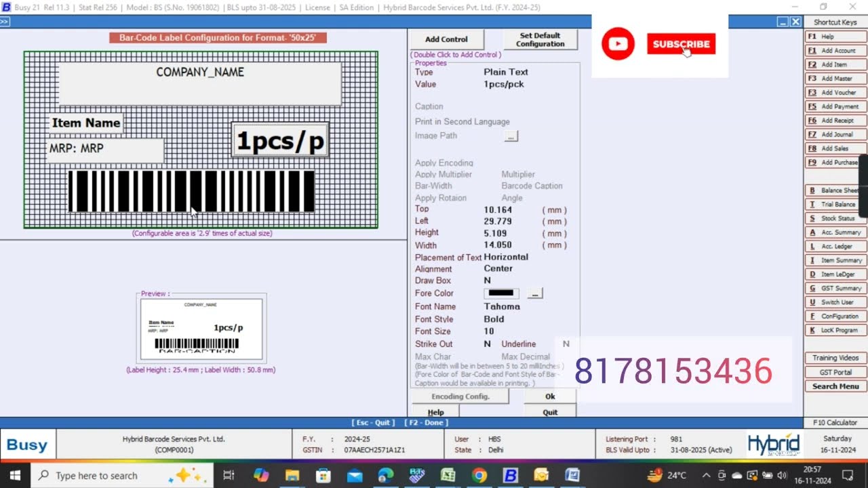The image size is (868, 488).
Task: Open F10 Calculator
Action: point(835,423)
